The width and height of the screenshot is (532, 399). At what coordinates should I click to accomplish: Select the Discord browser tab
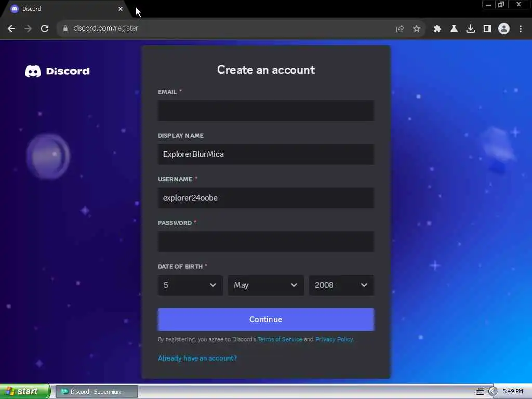point(66,9)
